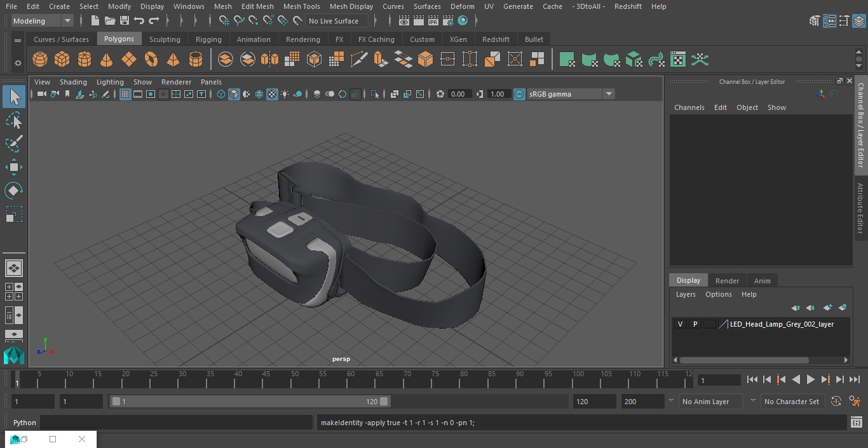
Task: Redo the last action
Action: point(154,21)
